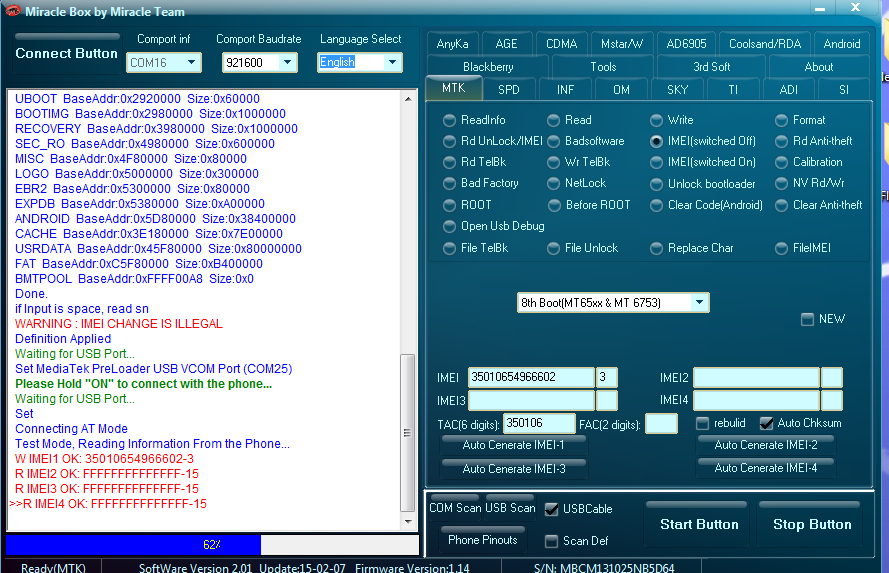Open the Coolsand/RDA tab

point(765,44)
